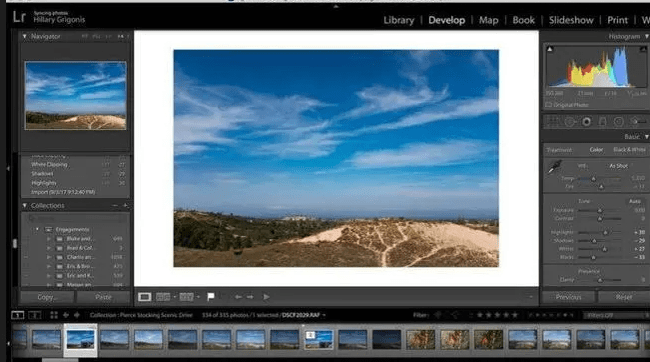Click the Collections minus icon
Screen dimensions: 650x362
pos(115,205)
